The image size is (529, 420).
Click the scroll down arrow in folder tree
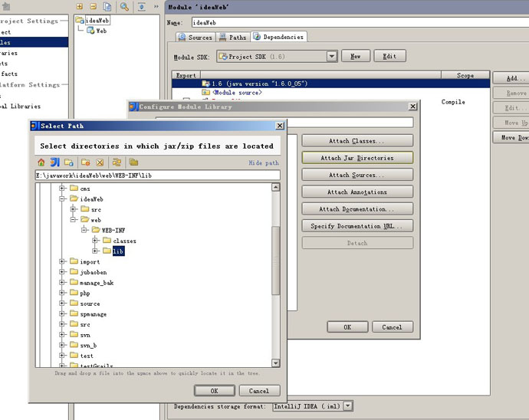[x=276, y=363]
